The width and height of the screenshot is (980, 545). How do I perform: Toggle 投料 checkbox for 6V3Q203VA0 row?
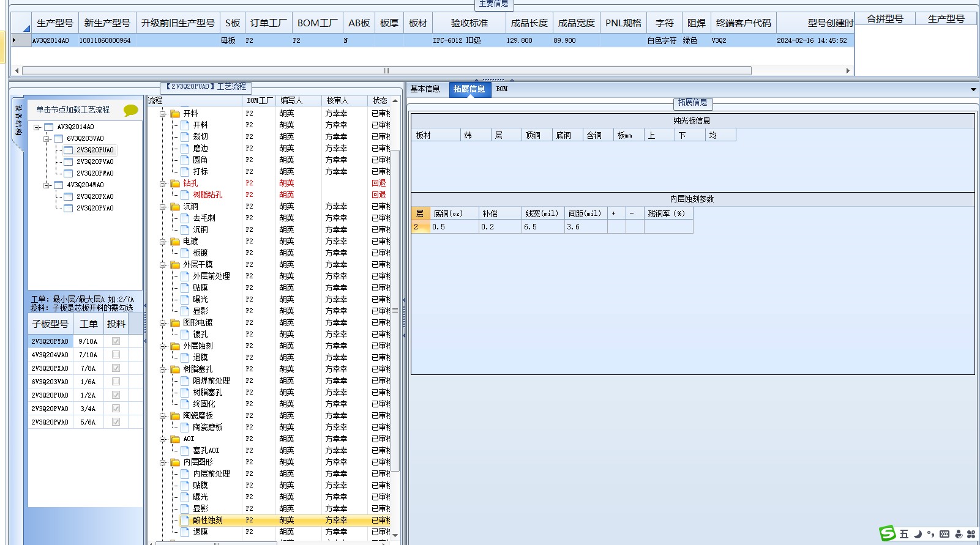[116, 382]
